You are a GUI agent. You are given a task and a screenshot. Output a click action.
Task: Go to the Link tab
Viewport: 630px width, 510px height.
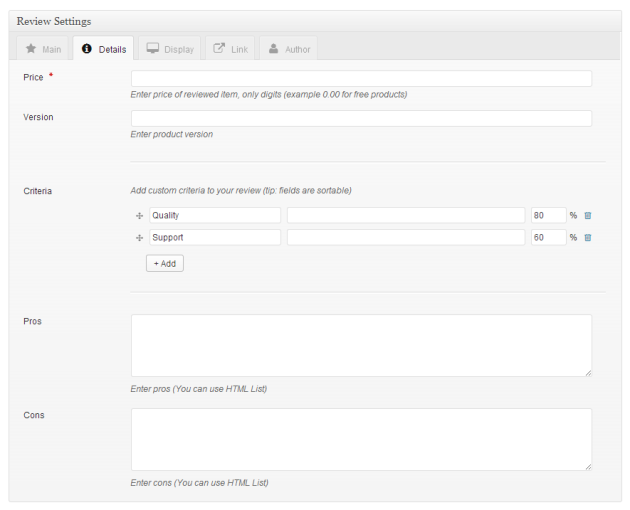coord(230,49)
